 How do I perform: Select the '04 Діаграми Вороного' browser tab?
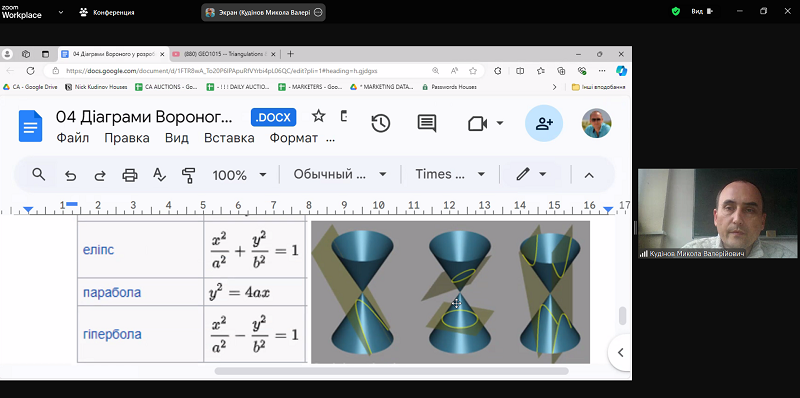coord(113,54)
